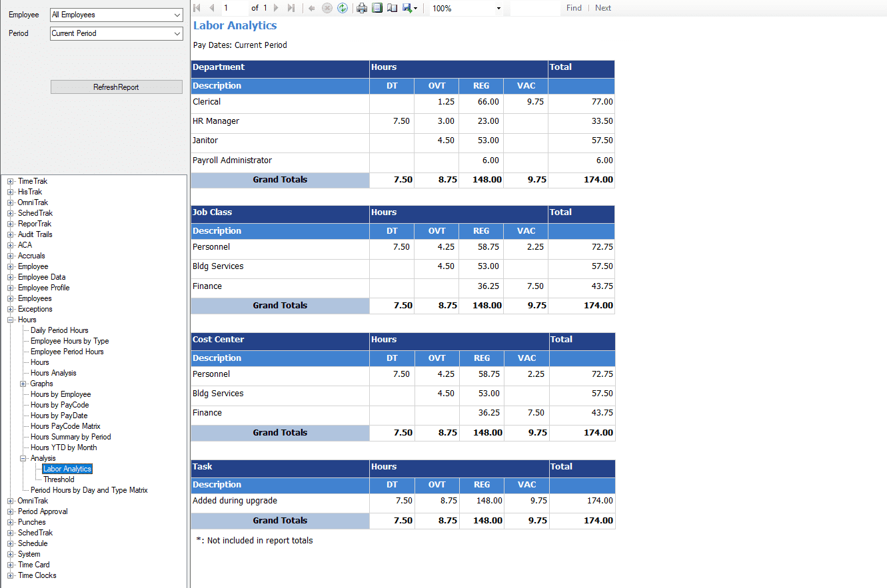
Task: Refresh report using toolbar icon
Action: coord(342,8)
